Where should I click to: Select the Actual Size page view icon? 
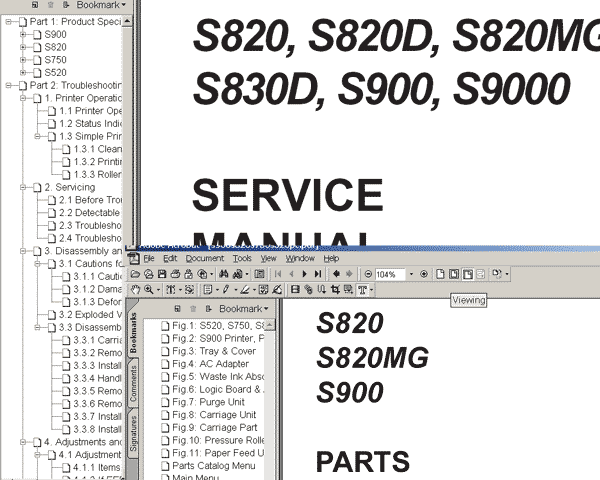click(x=440, y=274)
